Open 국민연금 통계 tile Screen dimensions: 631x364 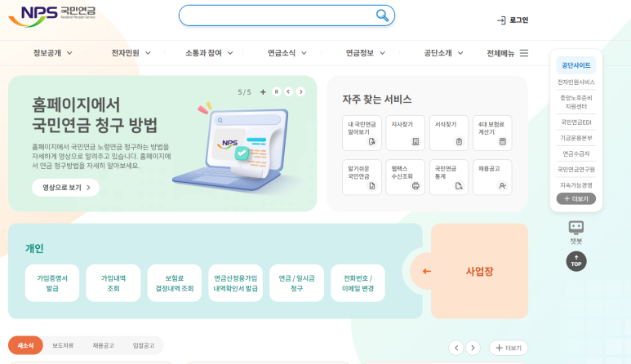[449, 177]
